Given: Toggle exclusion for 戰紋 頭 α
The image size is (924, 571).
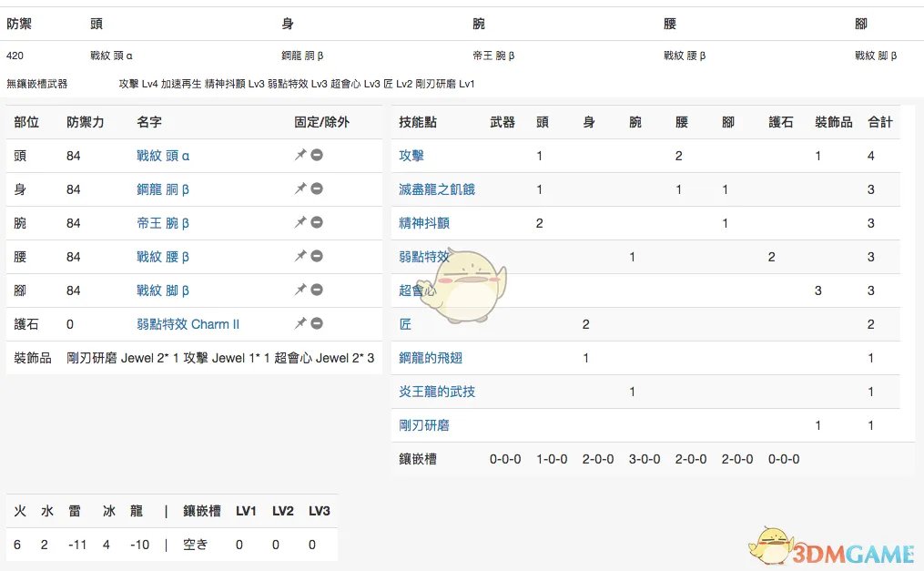Looking at the screenshot, I should pos(315,156).
